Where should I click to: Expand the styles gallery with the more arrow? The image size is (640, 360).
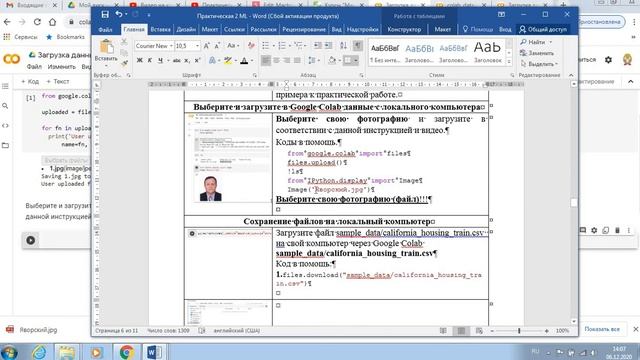(509, 62)
